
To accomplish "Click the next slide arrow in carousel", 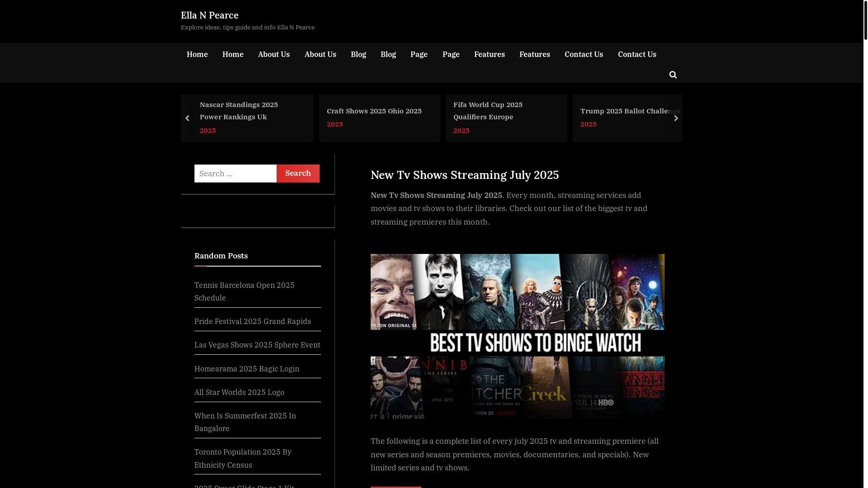I will [676, 118].
